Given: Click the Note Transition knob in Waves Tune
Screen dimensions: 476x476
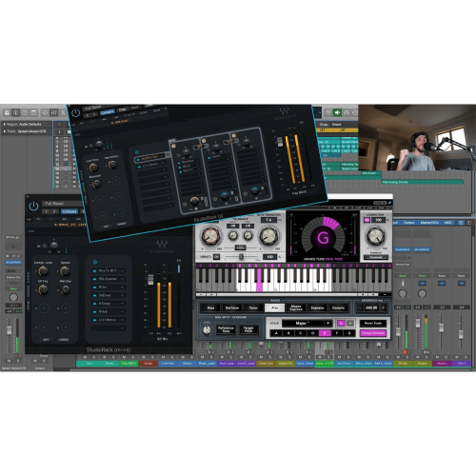Looking at the screenshot, I should (x=268, y=236).
